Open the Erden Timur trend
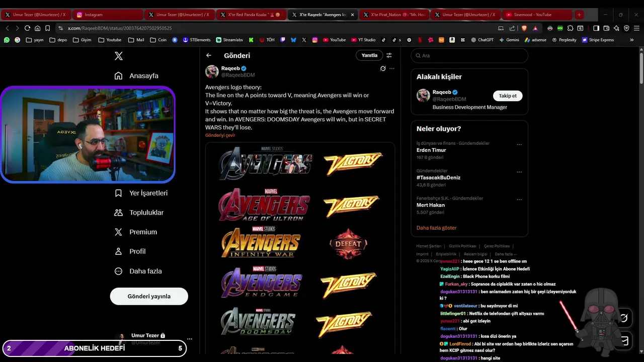This screenshot has height=362, width=644. 431,150
